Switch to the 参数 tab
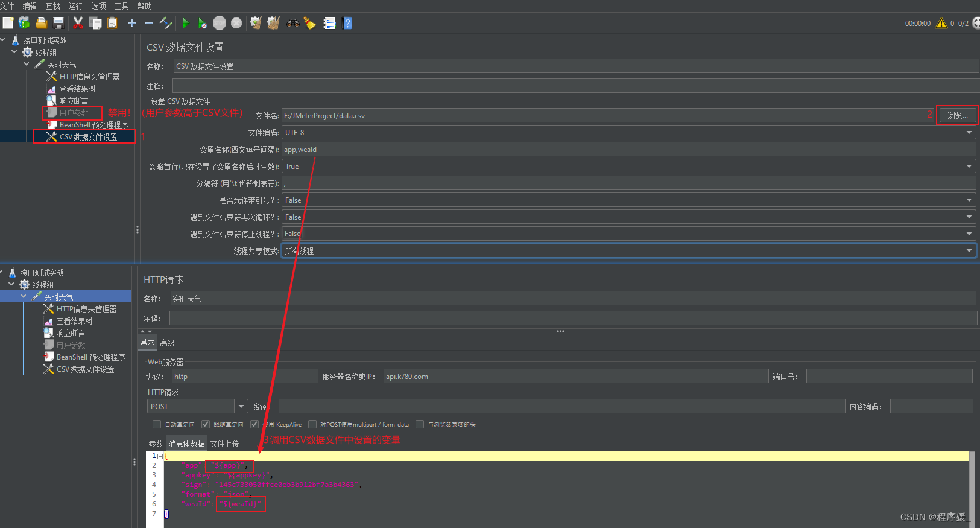The image size is (980, 528). [x=156, y=444]
